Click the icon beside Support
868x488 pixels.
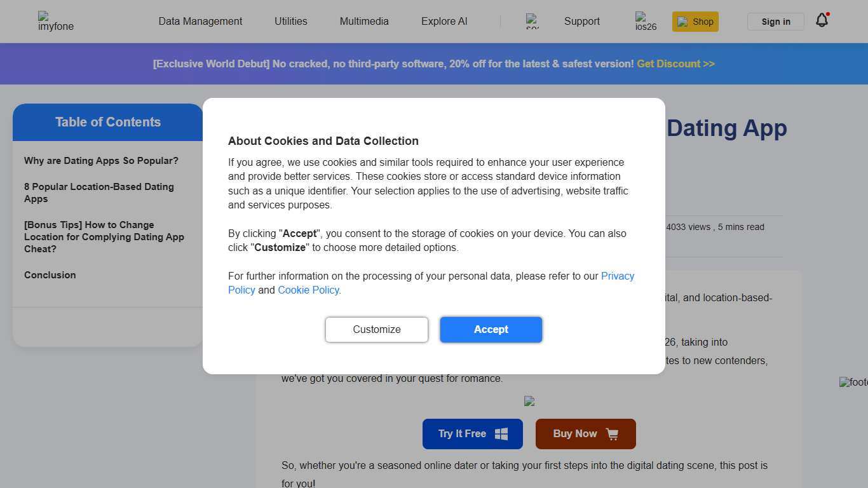(x=532, y=21)
